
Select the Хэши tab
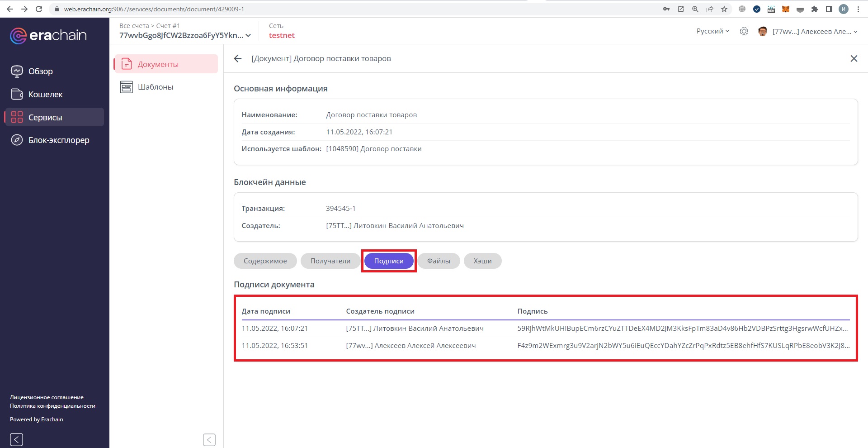tap(482, 261)
